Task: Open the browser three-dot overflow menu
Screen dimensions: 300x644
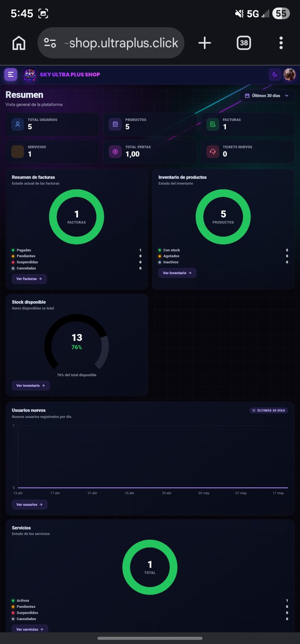Action: 281,43
